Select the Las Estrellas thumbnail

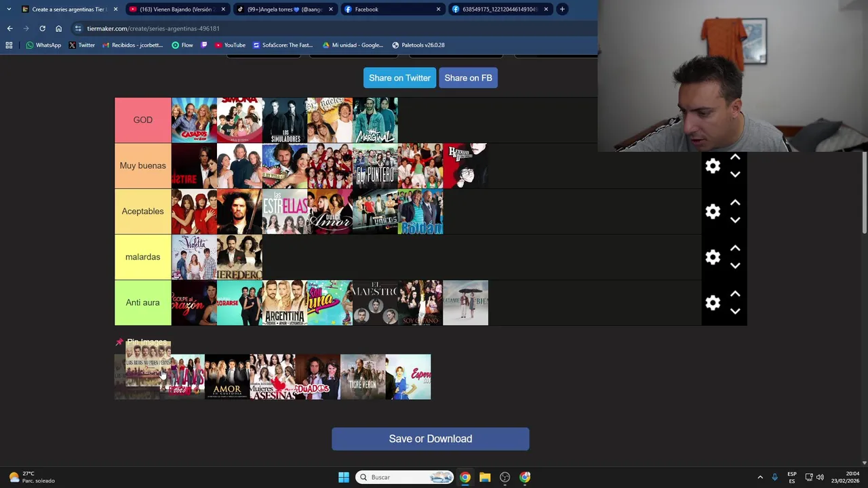285,211
